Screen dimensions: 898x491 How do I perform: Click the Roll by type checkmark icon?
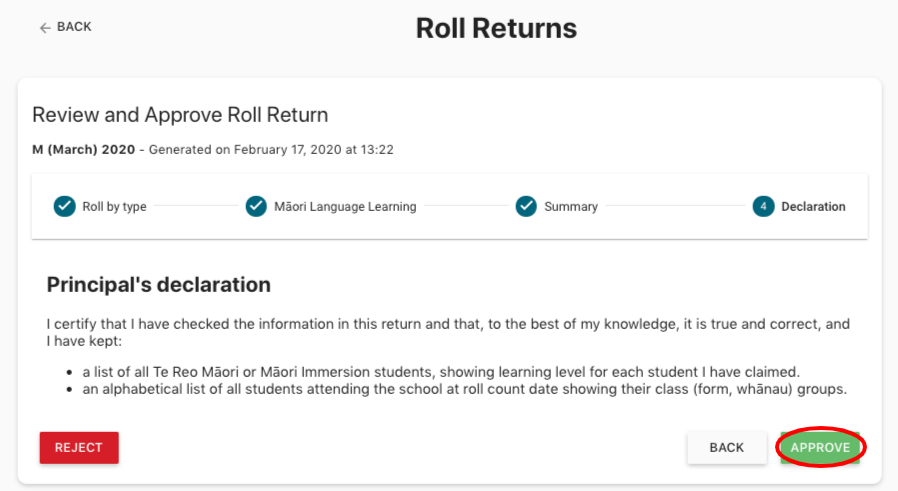click(64, 207)
